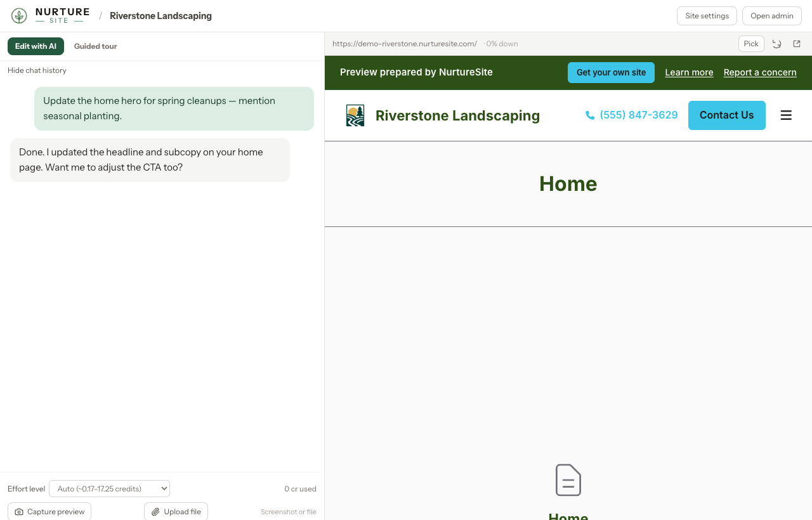
Task: Click the 'Screenshot or file' hint text
Action: 289,512
